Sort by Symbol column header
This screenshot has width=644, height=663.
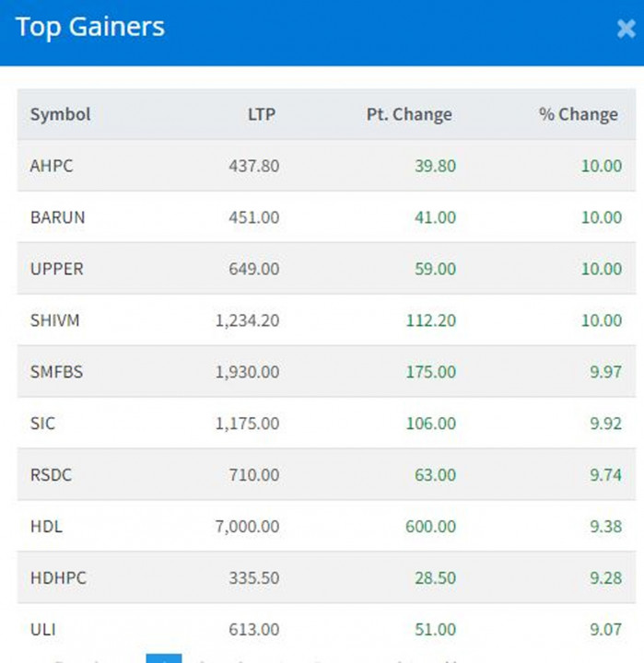[x=61, y=115]
